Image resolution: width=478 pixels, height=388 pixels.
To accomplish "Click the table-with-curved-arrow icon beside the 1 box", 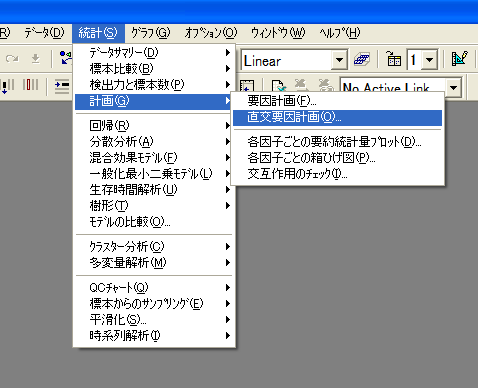I will pos(393,59).
